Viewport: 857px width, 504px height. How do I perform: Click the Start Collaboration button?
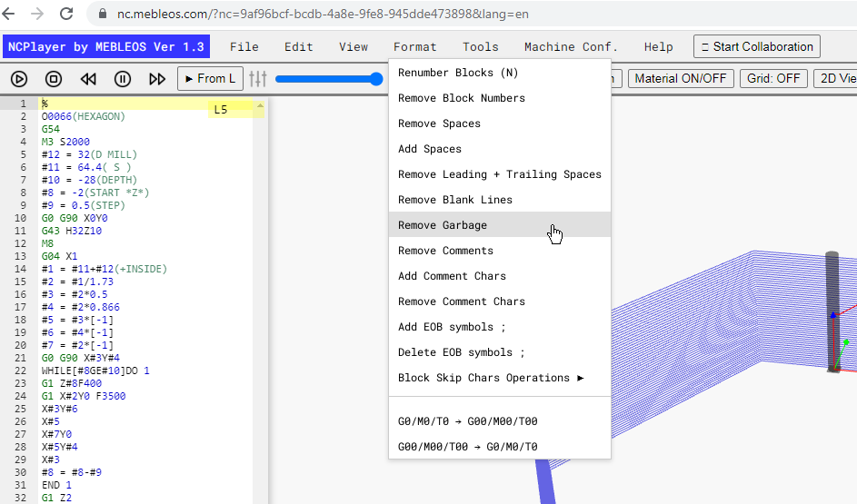757,47
